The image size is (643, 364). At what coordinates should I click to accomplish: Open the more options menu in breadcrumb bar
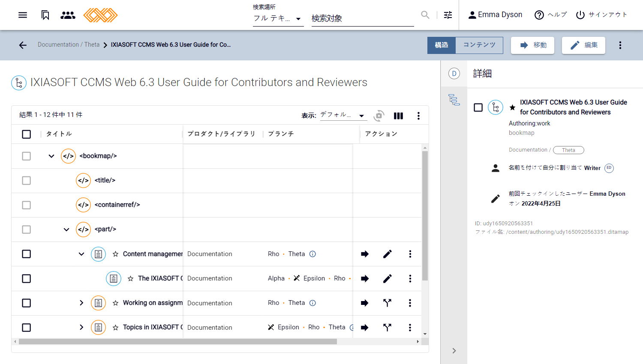click(620, 45)
